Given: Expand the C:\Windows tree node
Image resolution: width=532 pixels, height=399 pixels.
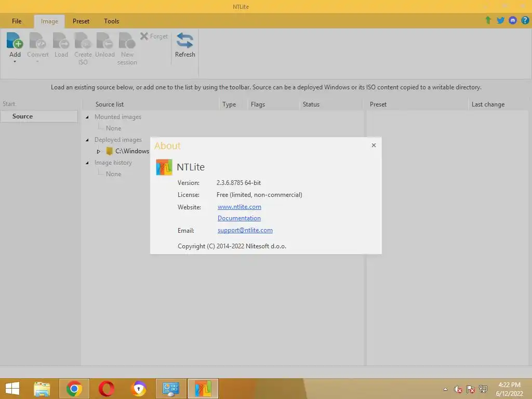Looking at the screenshot, I should [x=98, y=151].
